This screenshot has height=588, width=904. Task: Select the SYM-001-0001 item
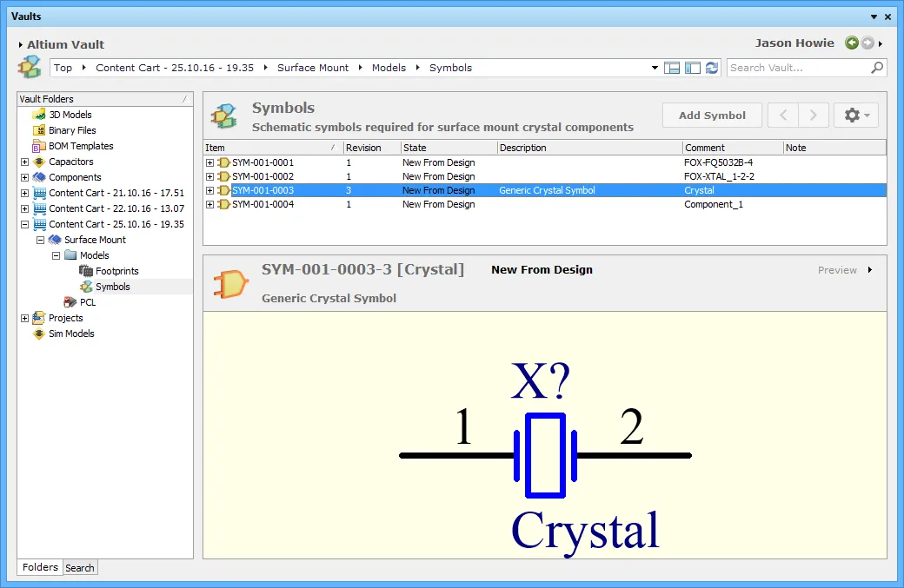point(263,162)
